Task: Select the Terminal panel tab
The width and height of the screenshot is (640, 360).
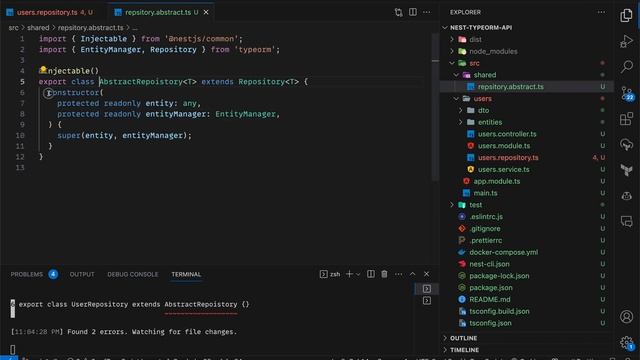Action: [186, 274]
